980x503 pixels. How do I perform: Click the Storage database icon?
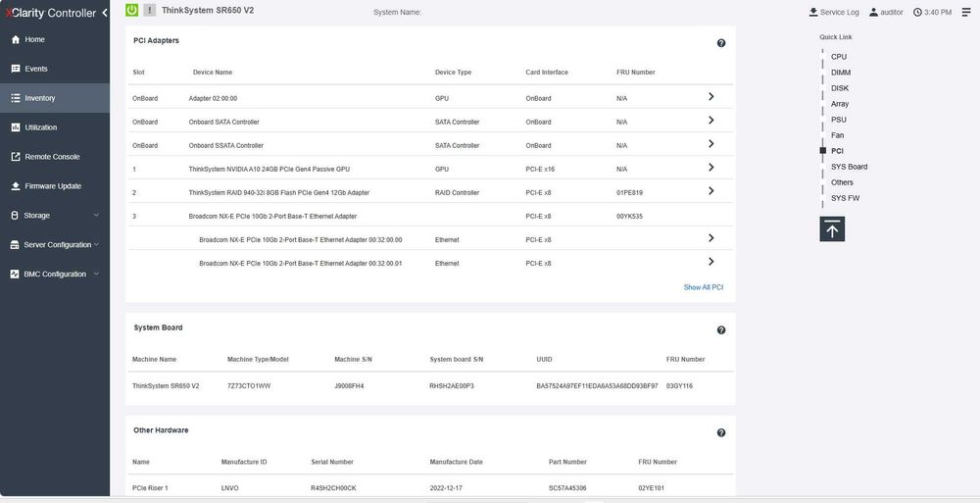(15, 216)
